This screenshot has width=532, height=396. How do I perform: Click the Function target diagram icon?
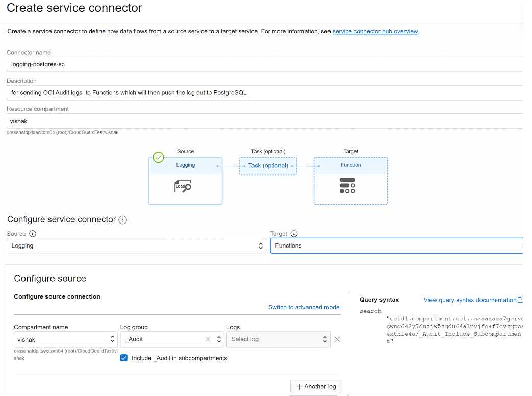tap(347, 185)
